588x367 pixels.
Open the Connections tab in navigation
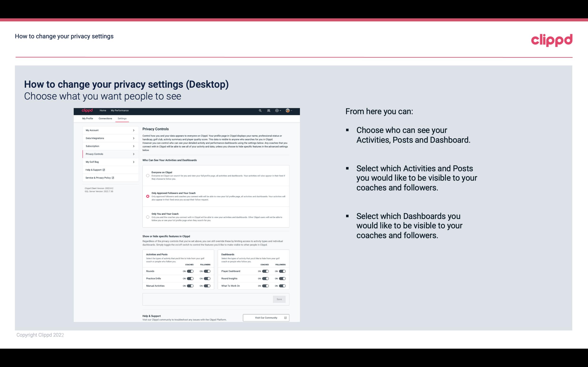(x=105, y=118)
